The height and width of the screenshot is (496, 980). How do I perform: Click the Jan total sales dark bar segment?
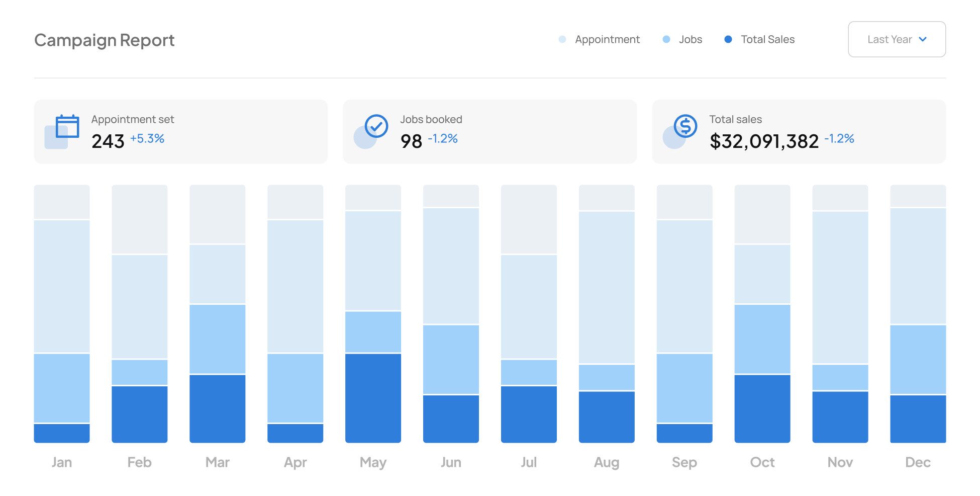click(x=62, y=433)
